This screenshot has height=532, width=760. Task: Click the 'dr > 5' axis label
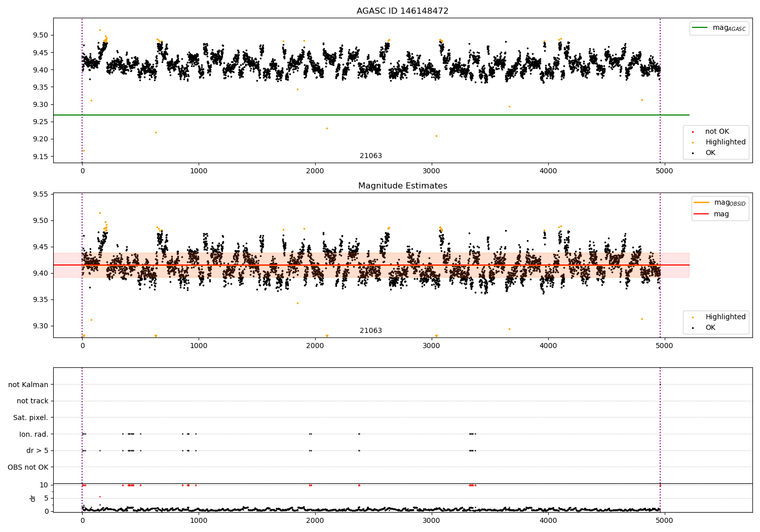pyautogui.click(x=37, y=451)
